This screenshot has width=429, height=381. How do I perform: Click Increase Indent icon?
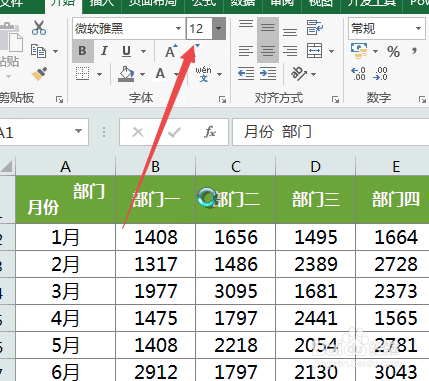coord(268,74)
